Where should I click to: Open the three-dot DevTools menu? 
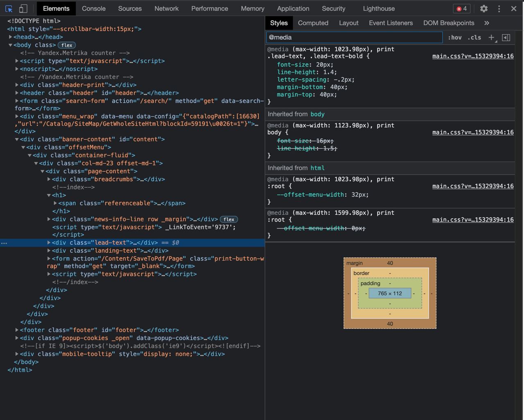pos(499,9)
